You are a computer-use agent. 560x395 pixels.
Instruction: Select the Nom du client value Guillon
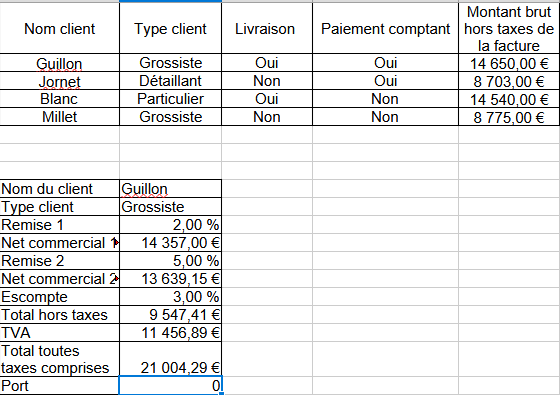(170, 189)
